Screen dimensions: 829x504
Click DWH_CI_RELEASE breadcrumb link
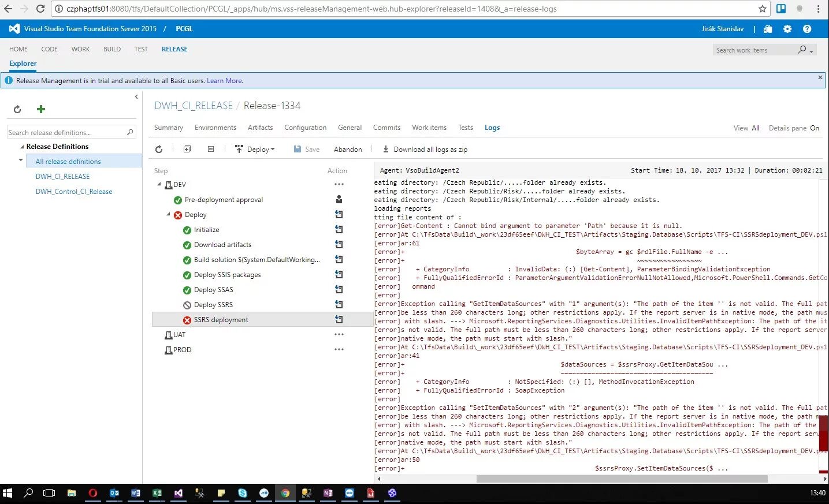pos(194,106)
